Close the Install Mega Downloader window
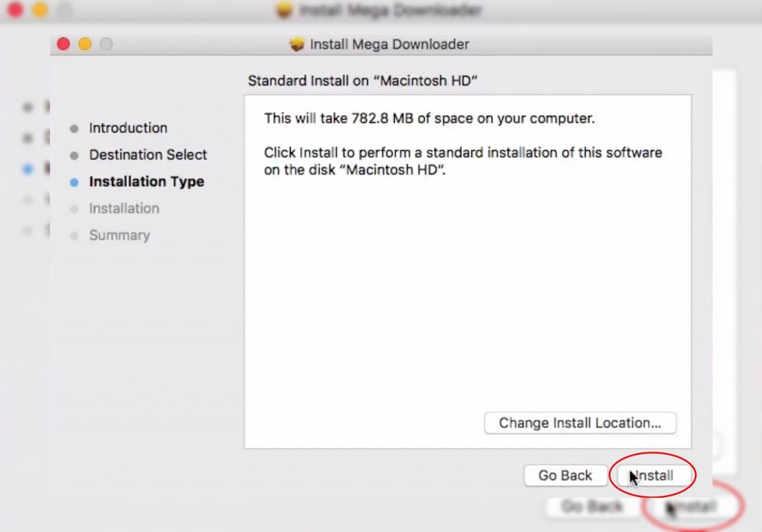Image resolution: width=762 pixels, height=532 pixels. (63, 44)
